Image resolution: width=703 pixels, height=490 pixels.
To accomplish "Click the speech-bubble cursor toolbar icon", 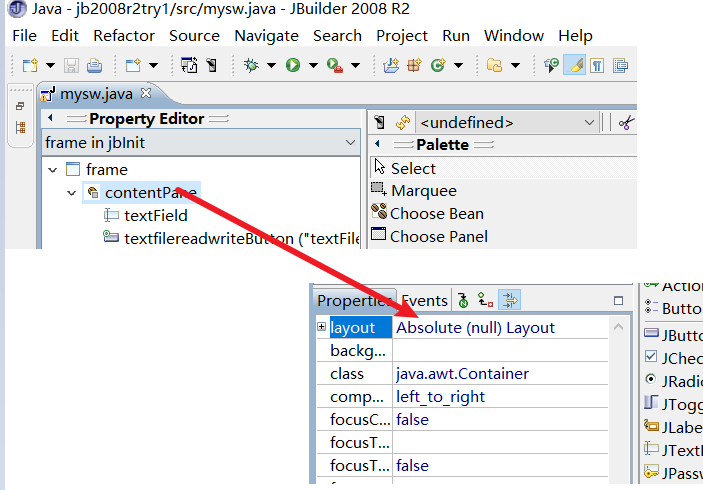I will pos(551,65).
